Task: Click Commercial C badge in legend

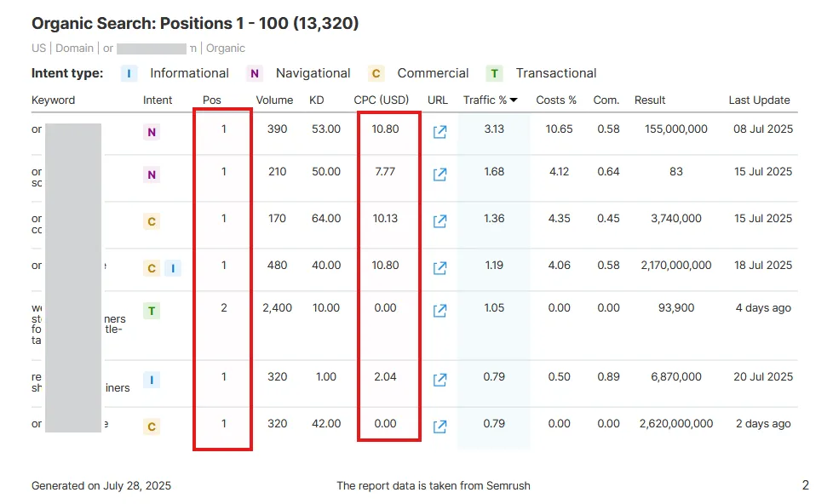Action: coord(376,73)
